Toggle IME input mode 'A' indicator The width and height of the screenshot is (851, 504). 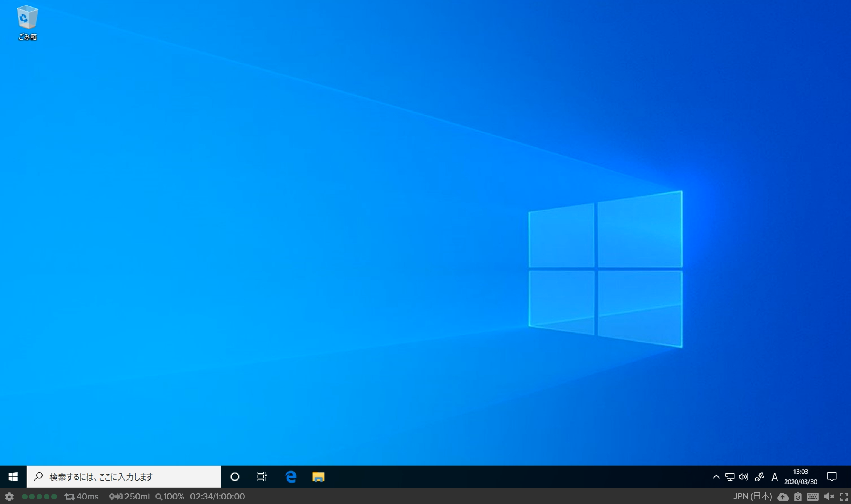point(774,477)
